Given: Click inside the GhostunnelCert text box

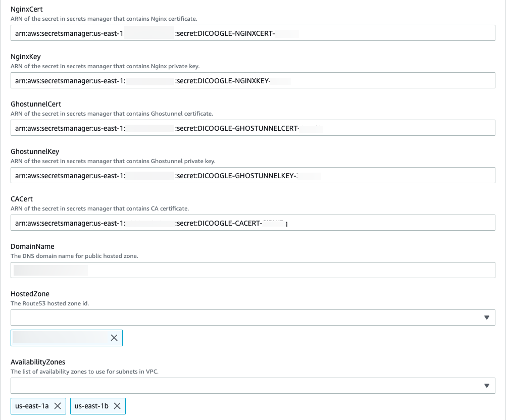Looking at the screenshot, I should coord(252,128).
